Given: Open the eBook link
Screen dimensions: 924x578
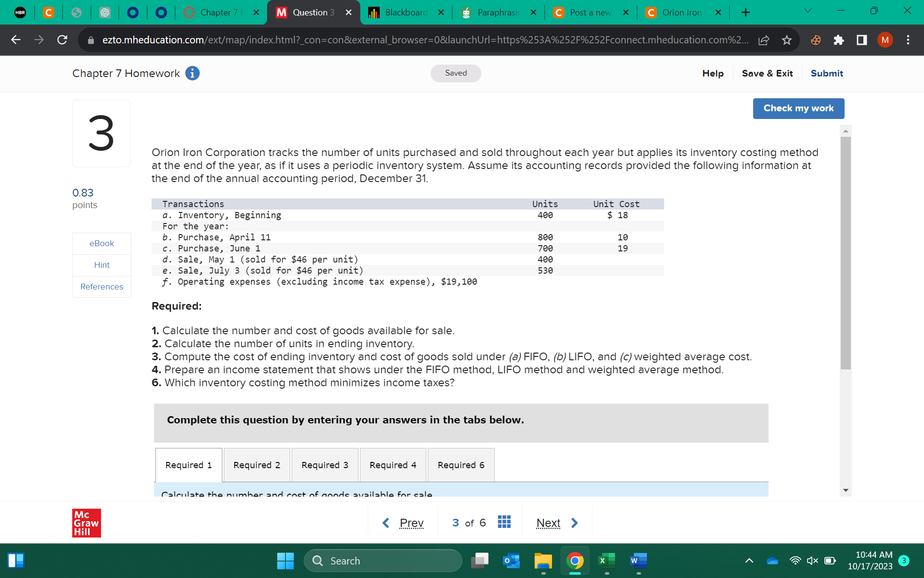Looking at the screenshot, I should point(102,243).
